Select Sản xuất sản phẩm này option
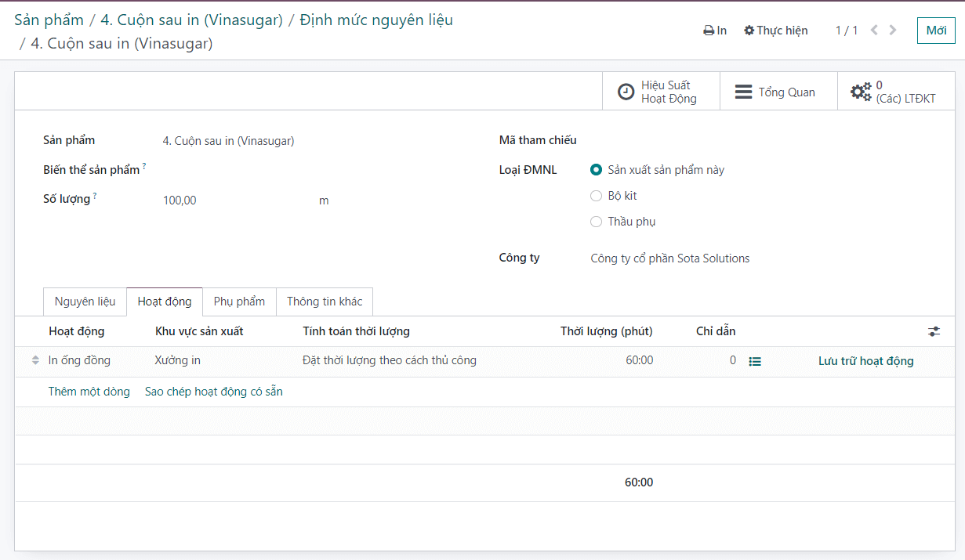The image size is (965, 560). point(596,170)
